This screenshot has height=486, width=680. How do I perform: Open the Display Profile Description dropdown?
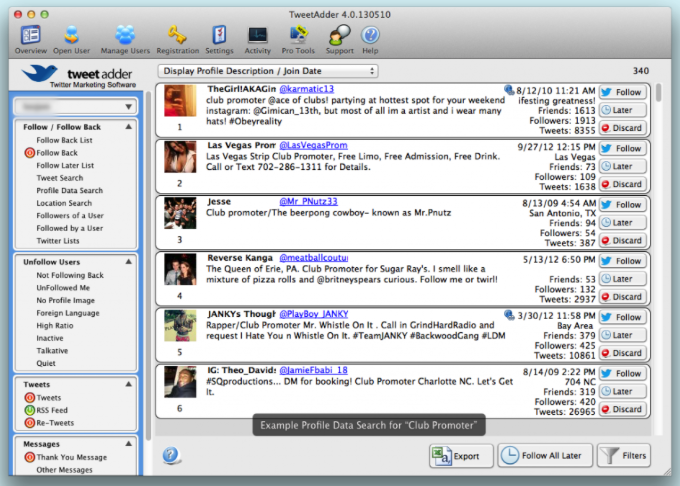(x=268, y=71)
